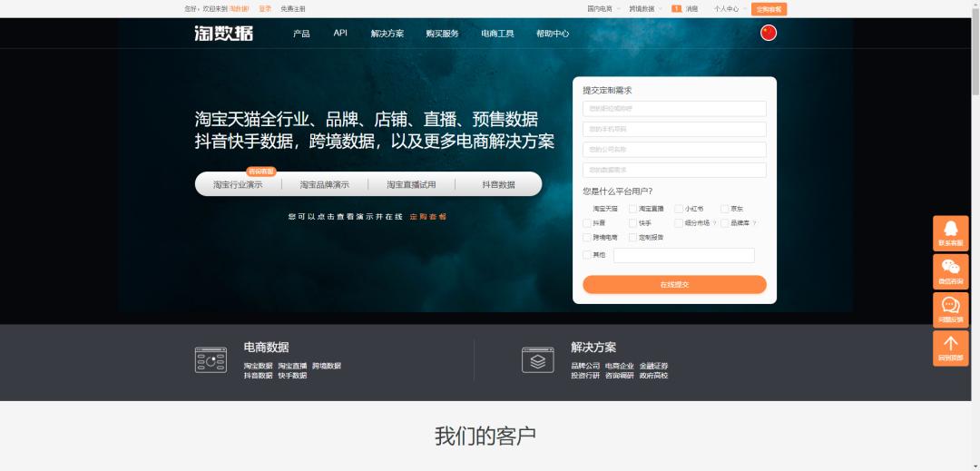980x471 pixels.
Task: Open the 投资行研 link
Action: point(585,376)
